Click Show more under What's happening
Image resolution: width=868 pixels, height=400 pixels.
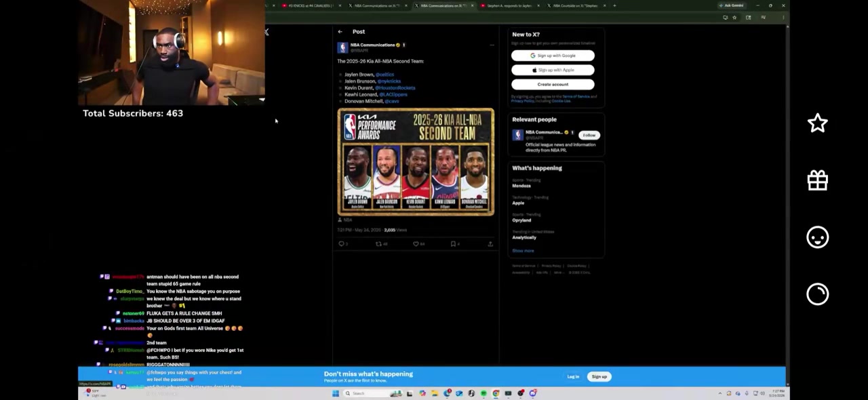tap(523, 251)
